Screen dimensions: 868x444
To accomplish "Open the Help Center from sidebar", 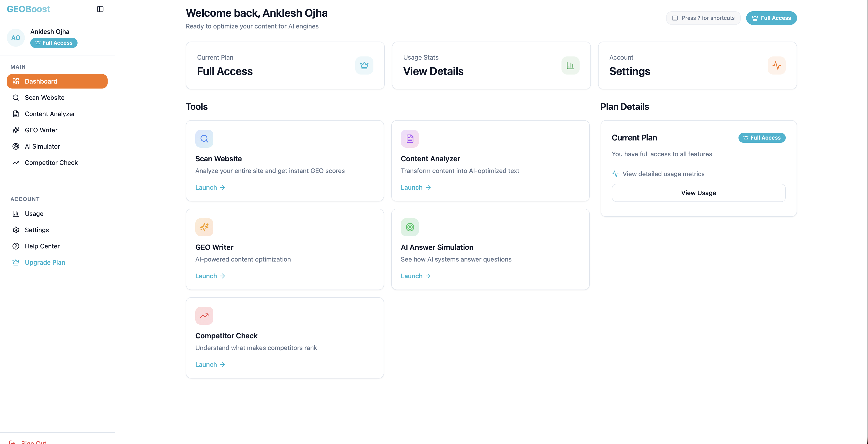I will 42,246.
